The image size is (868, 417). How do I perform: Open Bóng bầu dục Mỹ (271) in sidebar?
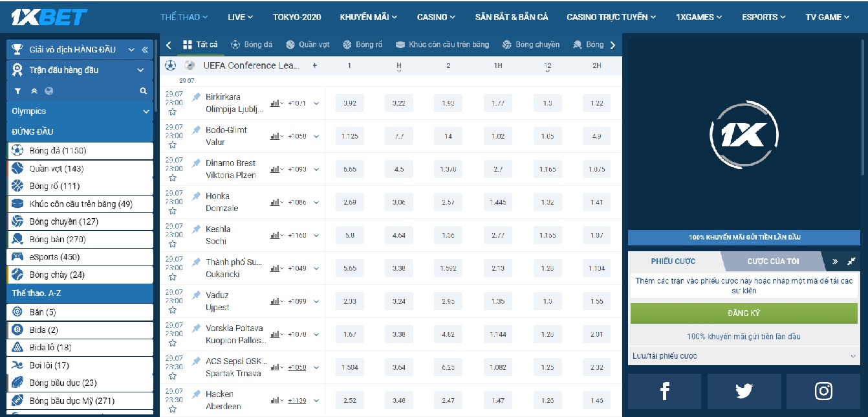[80, 401]
